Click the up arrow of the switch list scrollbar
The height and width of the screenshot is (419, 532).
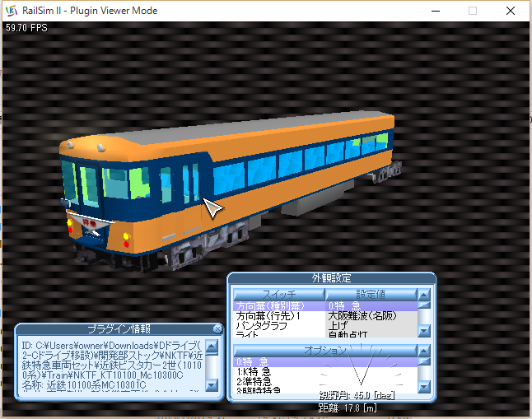coord(424,296)
